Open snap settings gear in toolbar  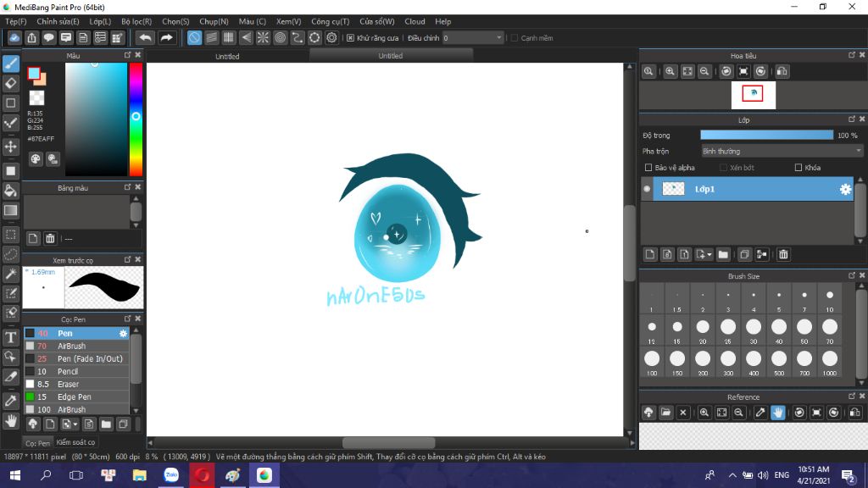(331, 37)
